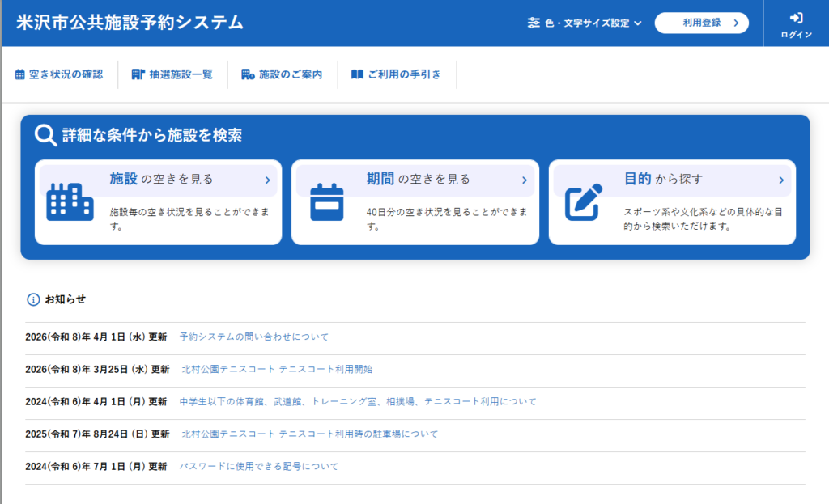
Task: Click the chevron on 目的から探す
Action: click(781, 180)
